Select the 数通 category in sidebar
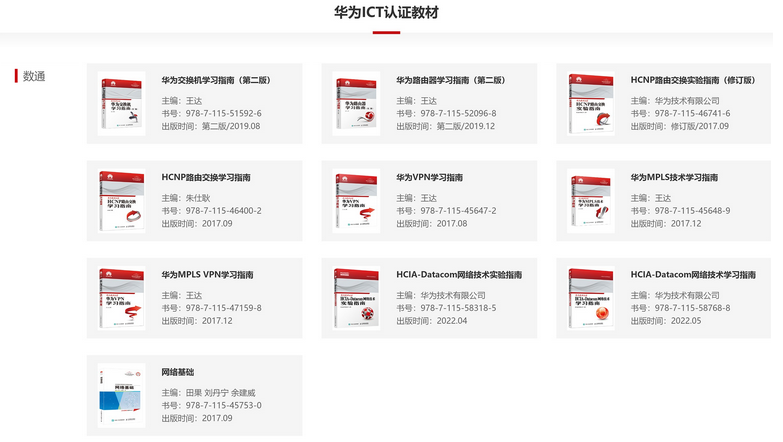Image resolution: width=783 pixels, height=442 pixels. (x=35, y=76)
